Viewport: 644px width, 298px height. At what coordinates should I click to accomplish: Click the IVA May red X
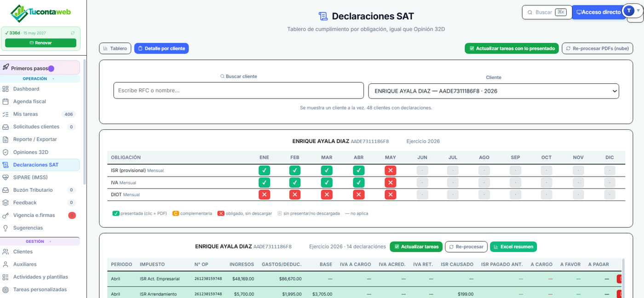(391, 183)
